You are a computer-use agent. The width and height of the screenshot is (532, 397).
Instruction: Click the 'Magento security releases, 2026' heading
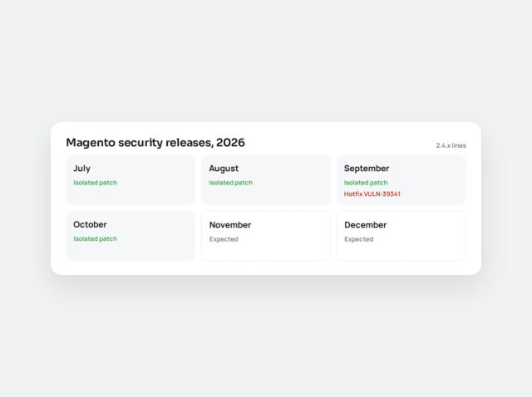[x=155, y=143]
